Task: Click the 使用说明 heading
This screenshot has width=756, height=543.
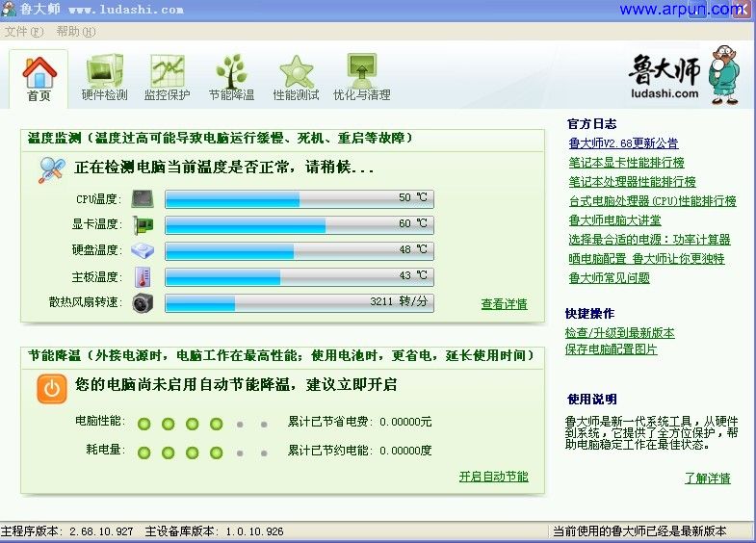Action: (x=591, y=399)
